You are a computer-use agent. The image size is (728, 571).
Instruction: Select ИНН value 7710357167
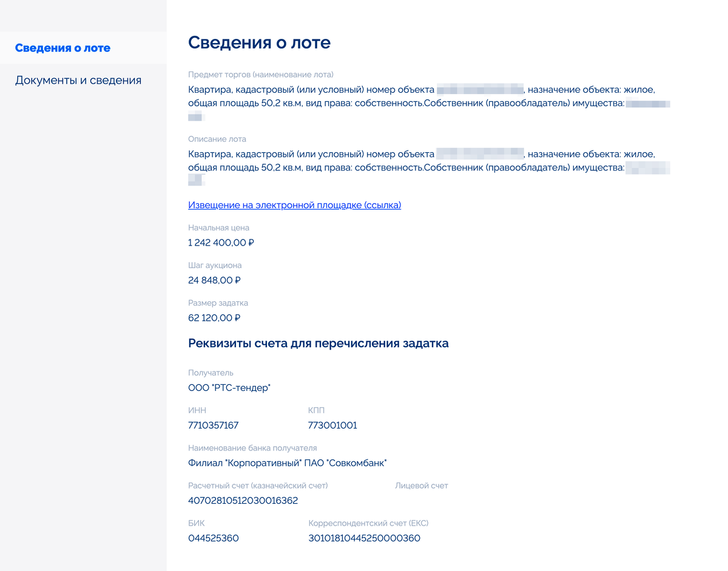click(214, 426)
